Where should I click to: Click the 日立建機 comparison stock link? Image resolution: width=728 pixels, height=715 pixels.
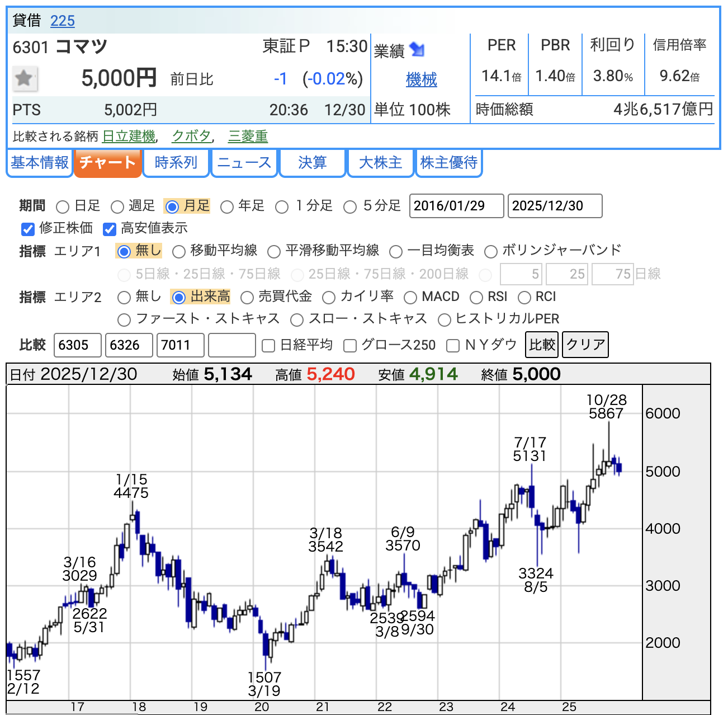[x=129, y=136]
